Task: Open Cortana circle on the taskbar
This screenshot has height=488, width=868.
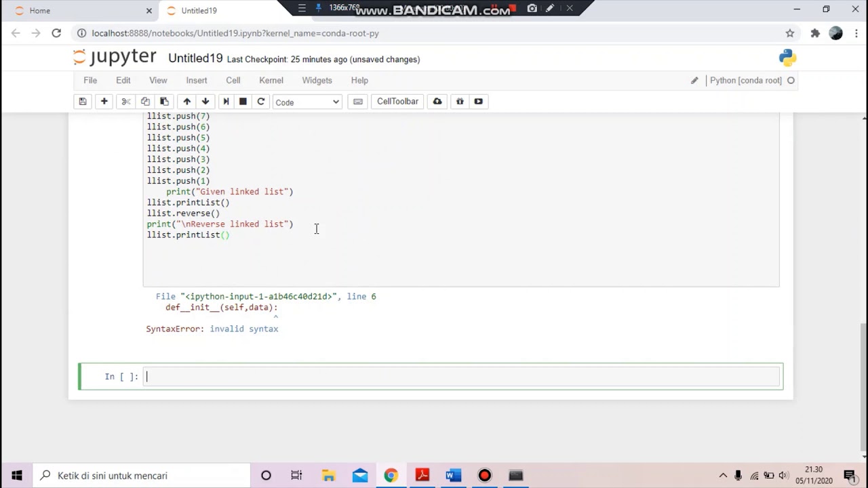Action: pyautogui.click(x=266, y=476)
